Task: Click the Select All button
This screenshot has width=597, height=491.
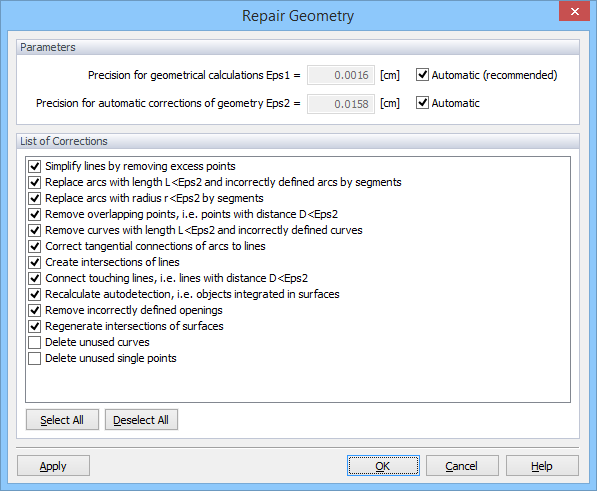Action: (62, 420)
